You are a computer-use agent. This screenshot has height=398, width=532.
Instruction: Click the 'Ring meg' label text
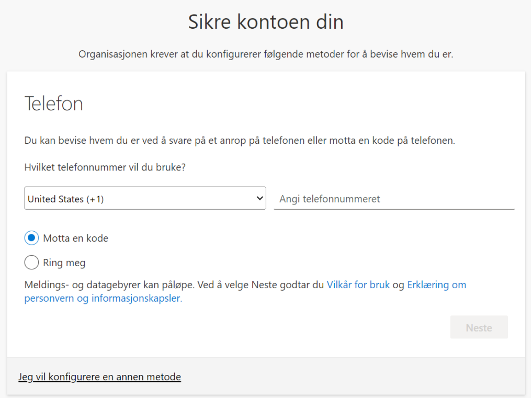(64, 263)
